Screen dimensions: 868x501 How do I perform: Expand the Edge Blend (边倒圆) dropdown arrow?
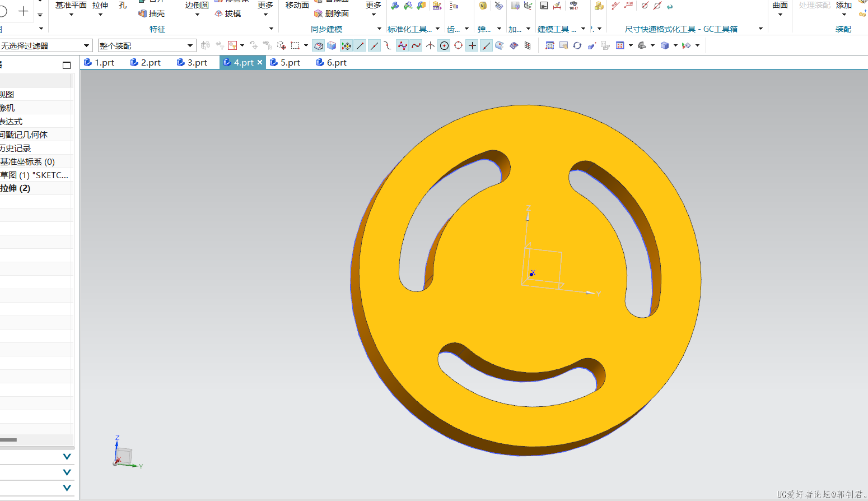197,15
